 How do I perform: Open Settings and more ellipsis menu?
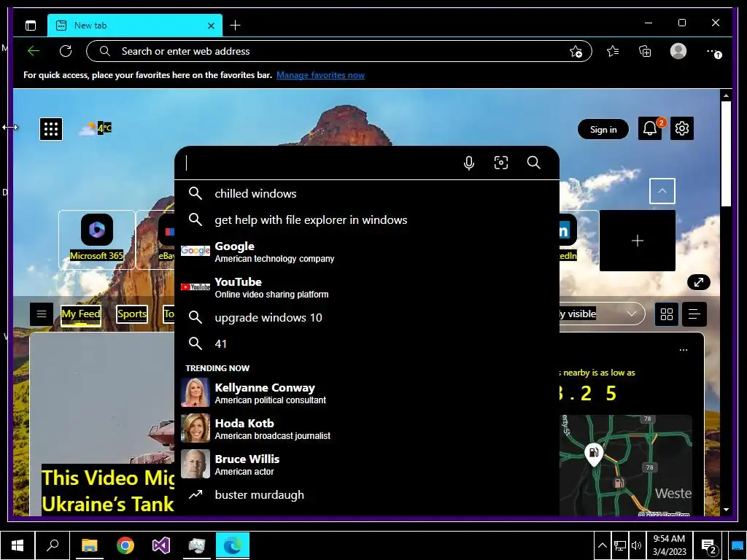pos(713,52)
